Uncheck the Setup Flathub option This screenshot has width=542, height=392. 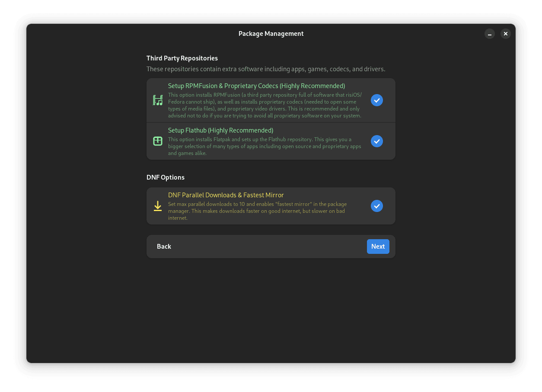pos(377,141)
